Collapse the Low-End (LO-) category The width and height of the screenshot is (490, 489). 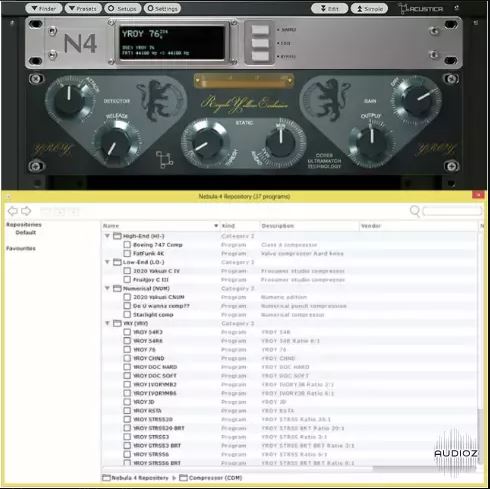click(x=107, y=262)
